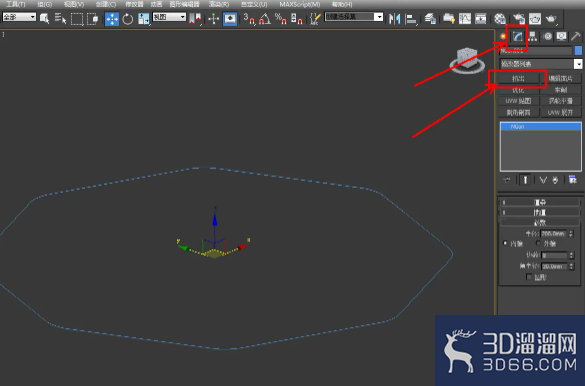
Task: Click the Align tool icon
Action: [411, 18]
